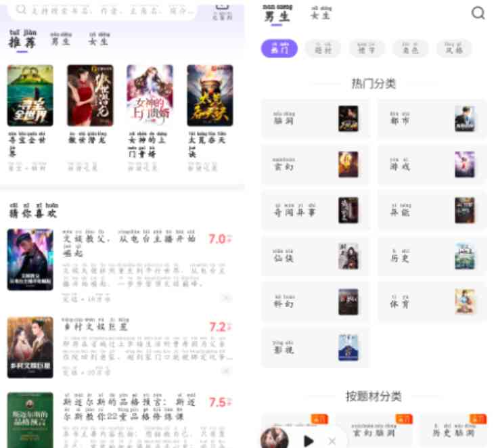This screenshot has width=498, height=448.
Task: Open the 科幻 category card
Action: pos(315,302)
